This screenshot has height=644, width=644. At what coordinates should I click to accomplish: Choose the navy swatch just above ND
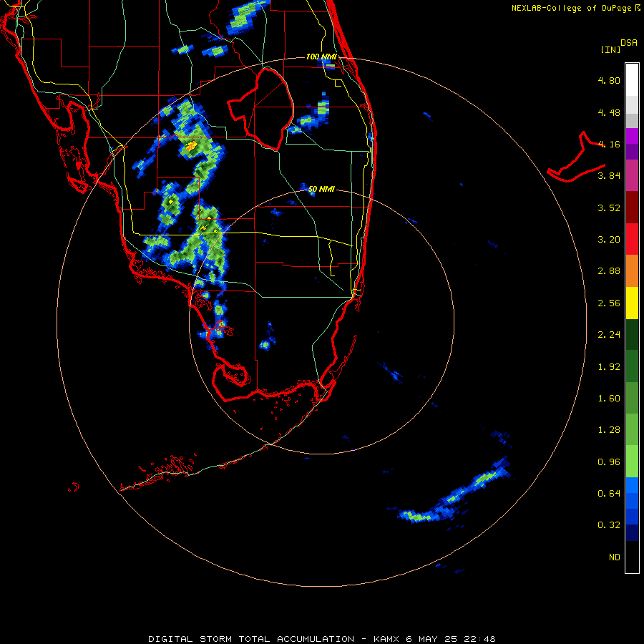(632, 532)
